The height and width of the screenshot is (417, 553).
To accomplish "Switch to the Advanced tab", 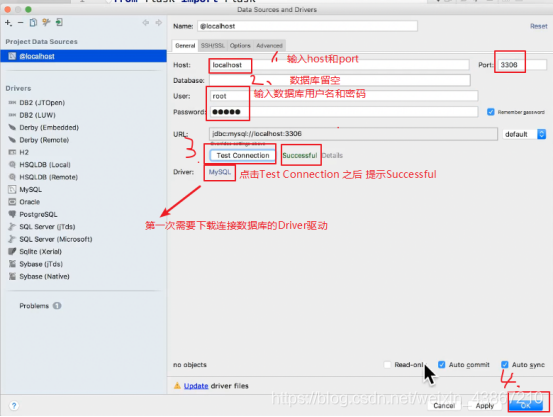I will 269,46.
